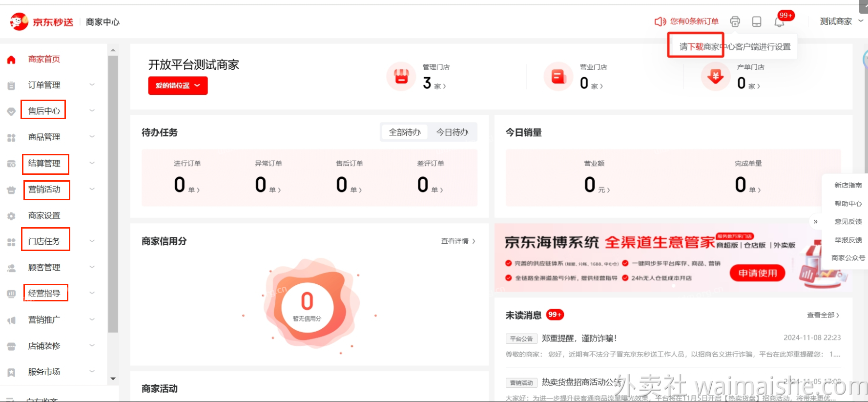Open 热卖货盘招商活动公告 message

pyautogui.click(x=582, y=382)
